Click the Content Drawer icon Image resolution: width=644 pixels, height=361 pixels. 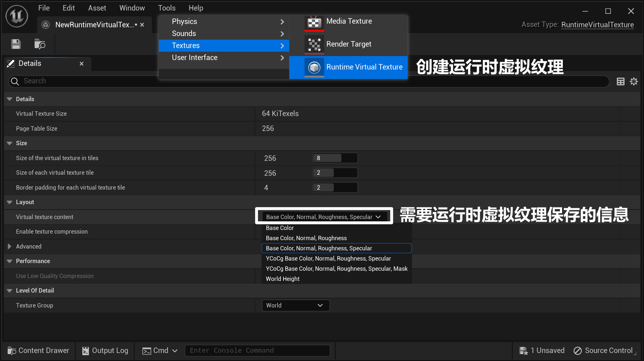tap(12, 351)
